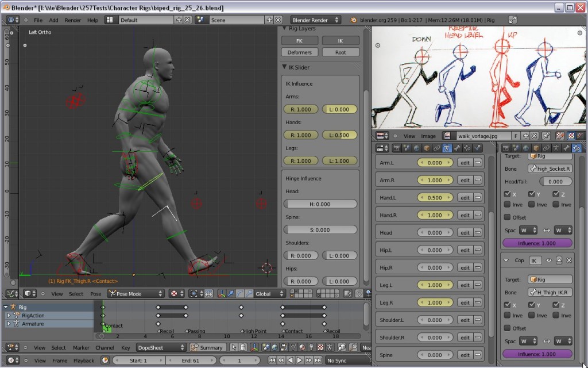Click the edit button next to Arm.R
The width and height of the screenshot is (588, 368).
coord(466,180)
